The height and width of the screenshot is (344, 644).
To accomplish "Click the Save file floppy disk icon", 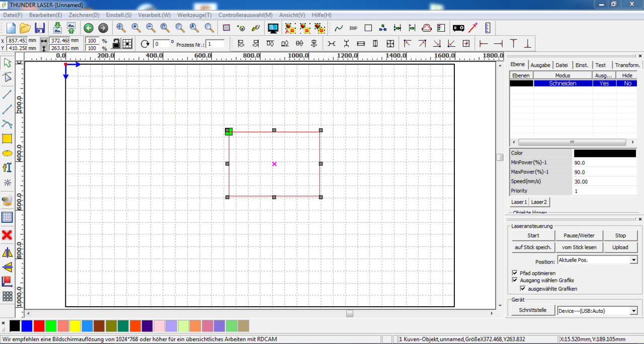I will tap(40, 28).
